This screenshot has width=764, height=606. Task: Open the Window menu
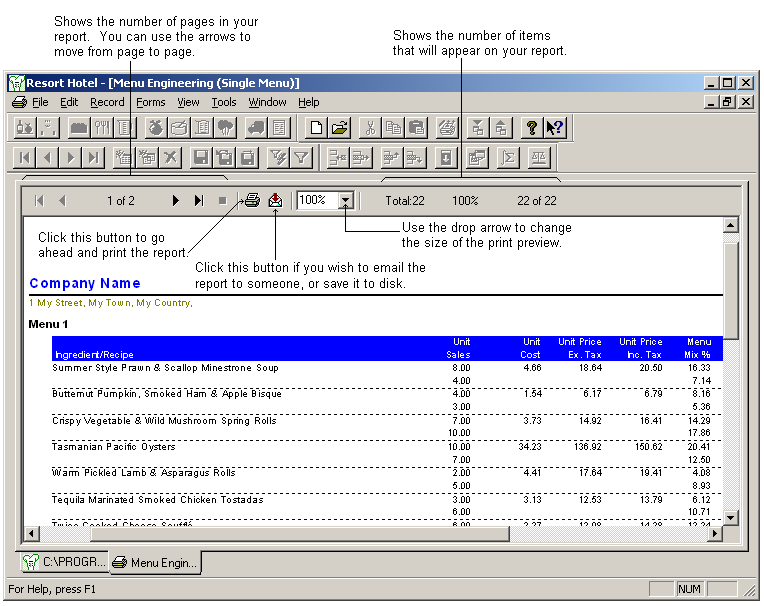click(267, 102)
